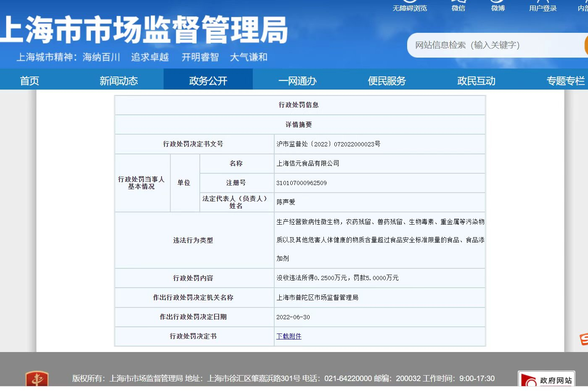
Task: Download the 下载附件 penalty decision attachment
Action: coord(289,336)
